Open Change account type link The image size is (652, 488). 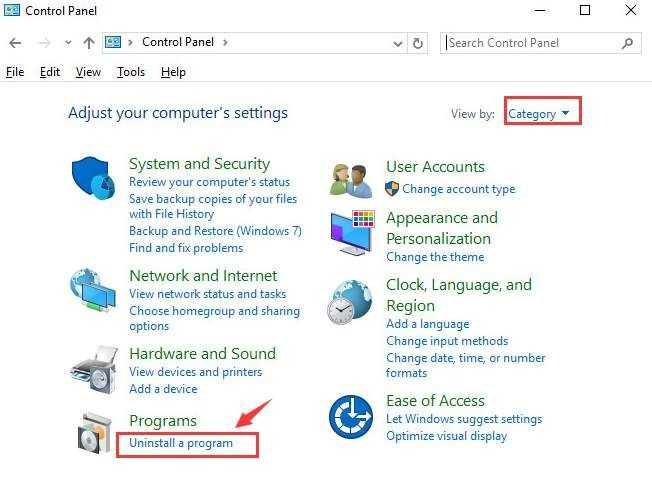[459, 189]
